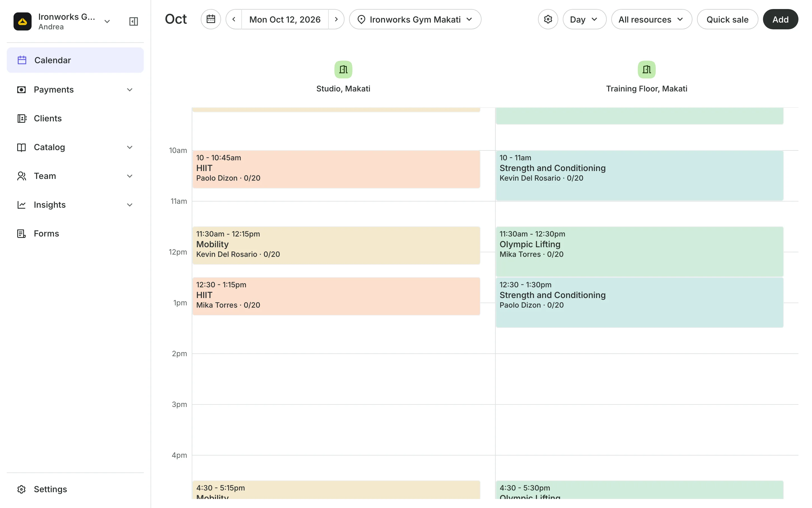Click the 10am time label
The height and width of the screenshot is (508, 812).
178,150
